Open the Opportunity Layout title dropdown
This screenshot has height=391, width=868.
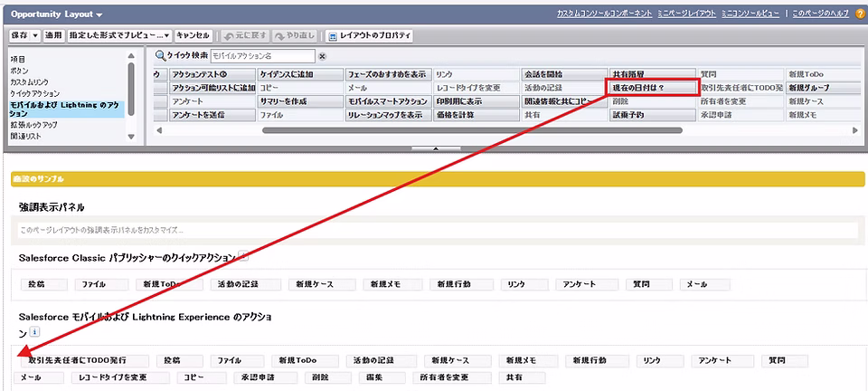99,14
